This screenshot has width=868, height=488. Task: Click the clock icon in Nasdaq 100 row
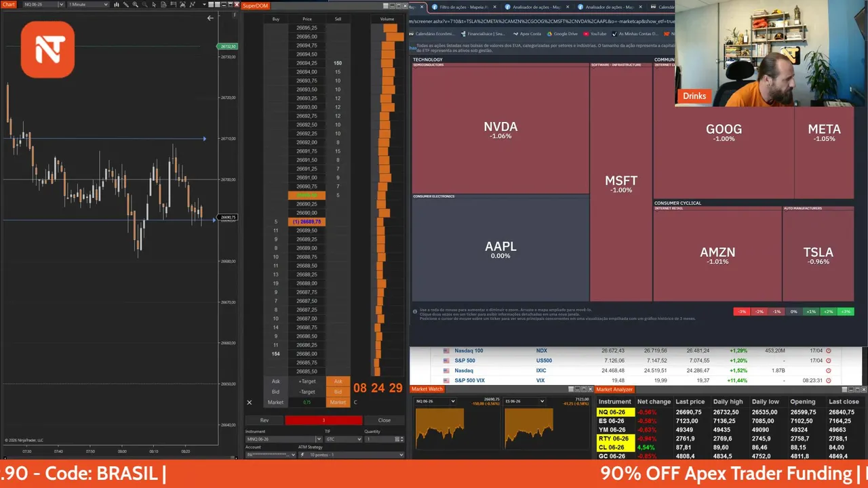pos(828,351)
